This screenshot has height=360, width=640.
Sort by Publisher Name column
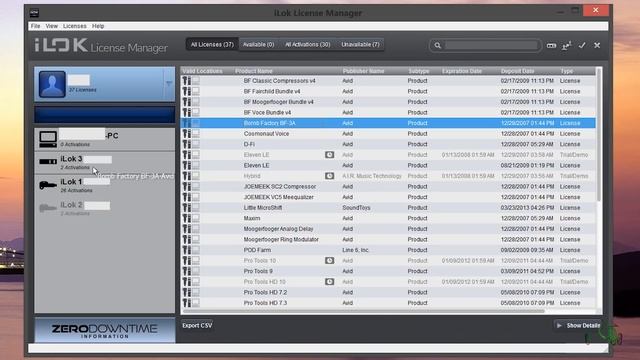(x=363, y=71)
